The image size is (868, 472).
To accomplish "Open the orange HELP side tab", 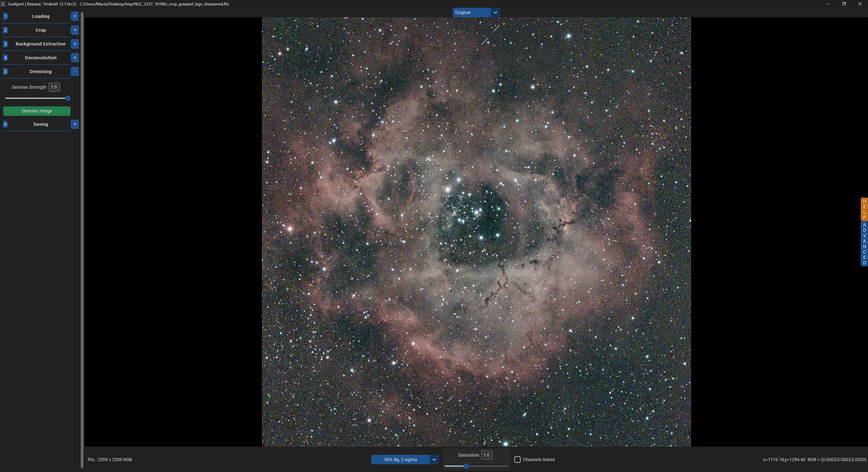I will tap(864, 209).
